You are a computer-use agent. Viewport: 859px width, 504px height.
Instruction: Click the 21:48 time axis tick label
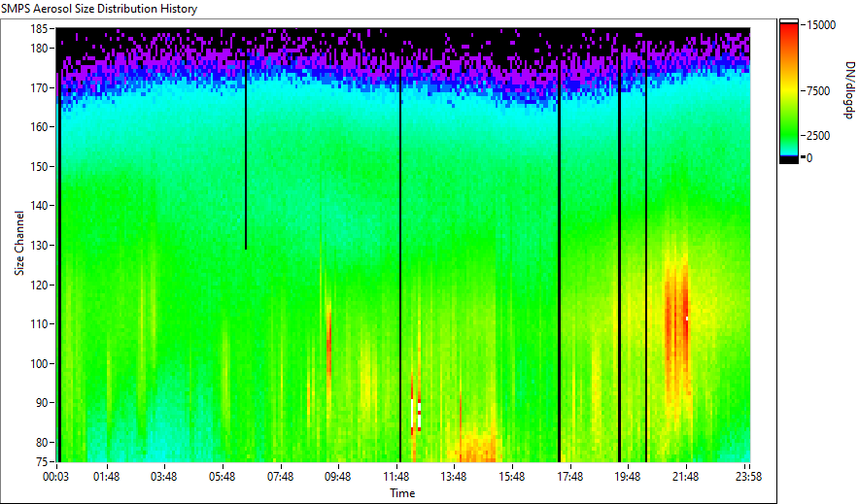685,477
